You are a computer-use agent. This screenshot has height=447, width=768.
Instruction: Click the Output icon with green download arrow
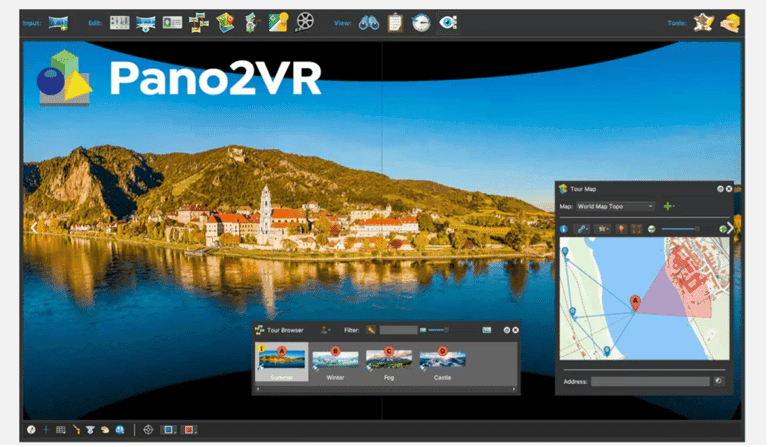click(x=252, y=23)
